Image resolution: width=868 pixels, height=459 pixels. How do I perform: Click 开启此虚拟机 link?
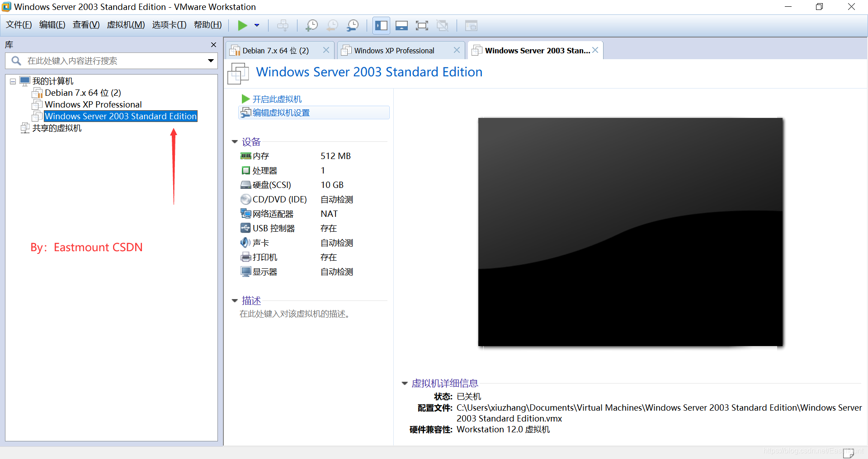point(277,99)
